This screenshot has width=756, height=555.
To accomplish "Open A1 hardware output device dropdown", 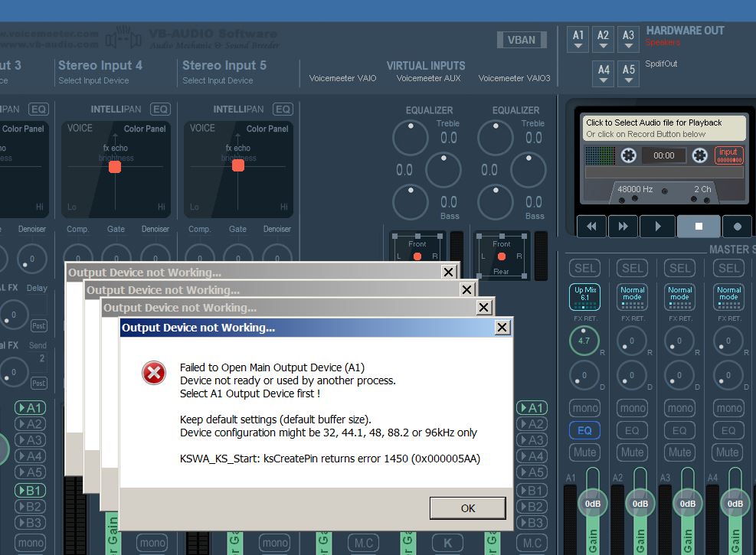I will [578, 39].
